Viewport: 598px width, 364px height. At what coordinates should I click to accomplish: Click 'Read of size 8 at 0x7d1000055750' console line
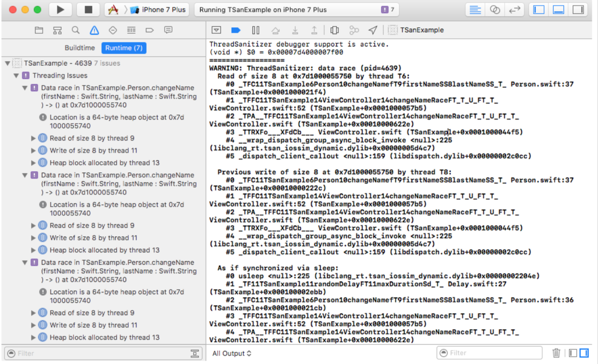314,76
